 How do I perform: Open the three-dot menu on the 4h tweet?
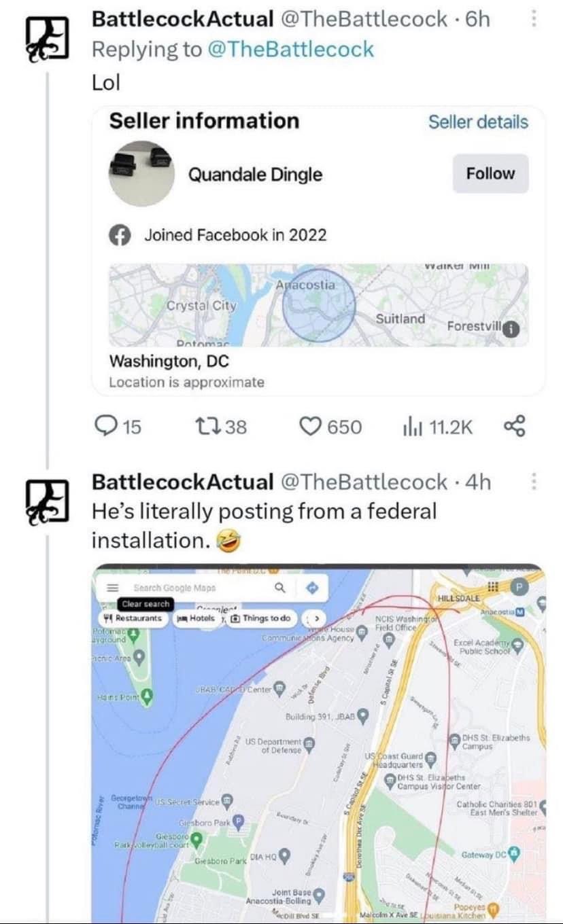click(534, 482)
